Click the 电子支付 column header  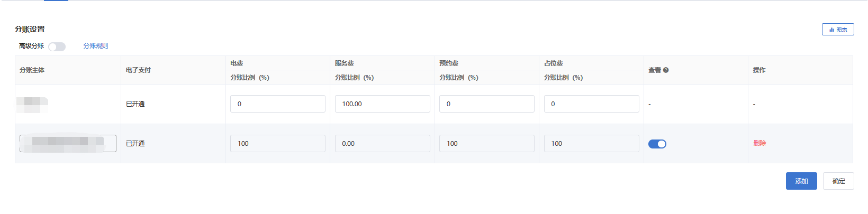tap(138, 70)
